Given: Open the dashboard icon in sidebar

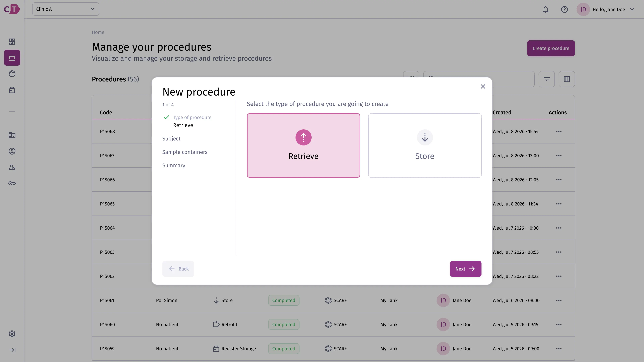Looking at the screenshot, I should pos(12,41).
